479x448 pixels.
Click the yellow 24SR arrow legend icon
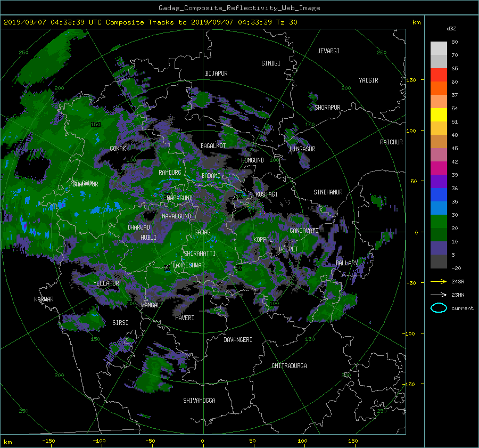pyautogui.click(x=439, y=281)
